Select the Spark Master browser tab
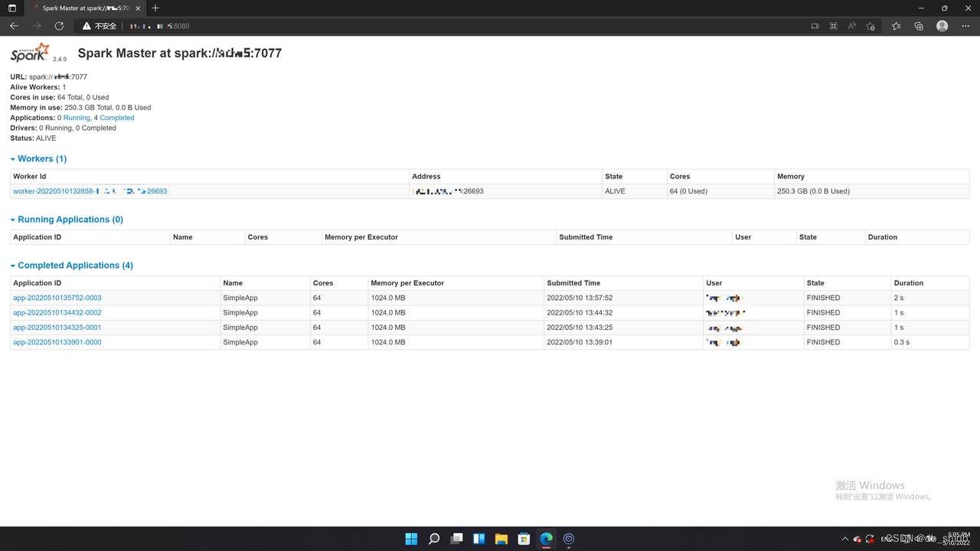Image resolution: width=980 pixels, height=551 pixels. 84,8
